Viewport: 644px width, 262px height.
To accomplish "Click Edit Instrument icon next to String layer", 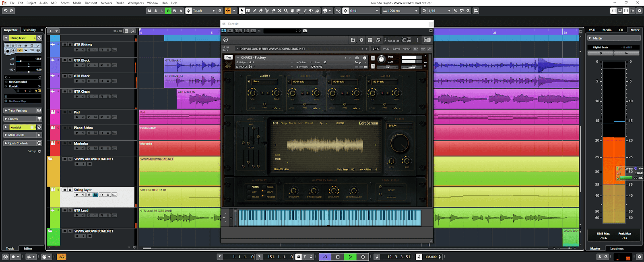I will 39,38.
